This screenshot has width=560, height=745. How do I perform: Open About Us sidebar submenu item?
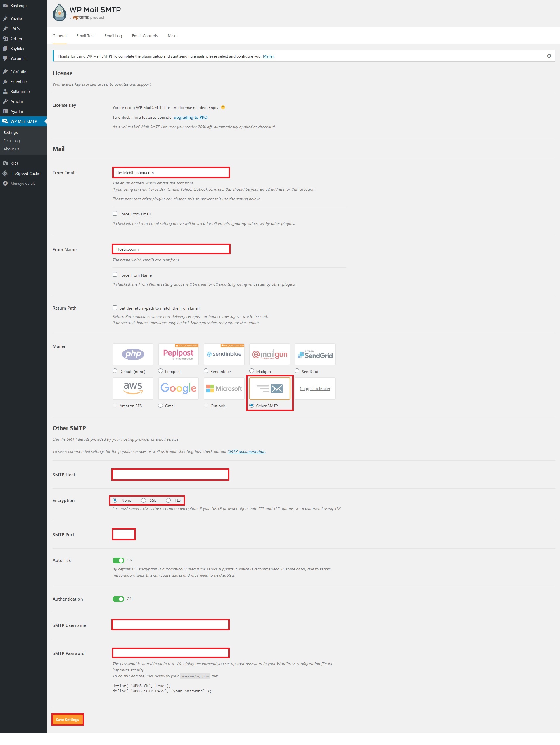11,149
